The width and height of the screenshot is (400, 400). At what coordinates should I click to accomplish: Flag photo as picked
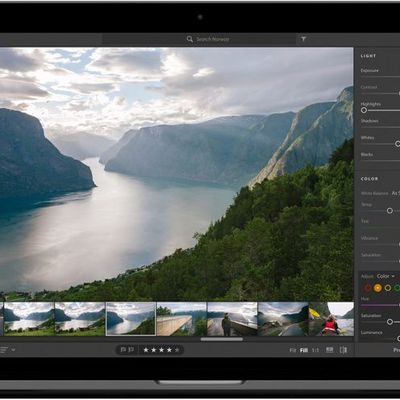(123, 350)
